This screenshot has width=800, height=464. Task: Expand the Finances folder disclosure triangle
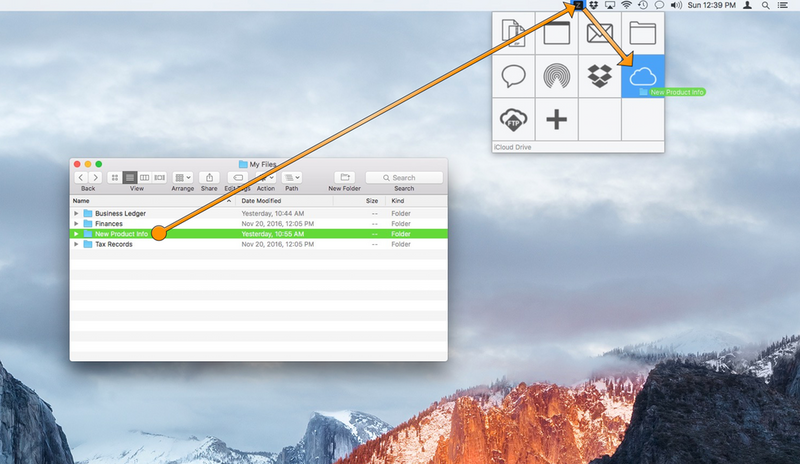point(76,224)
